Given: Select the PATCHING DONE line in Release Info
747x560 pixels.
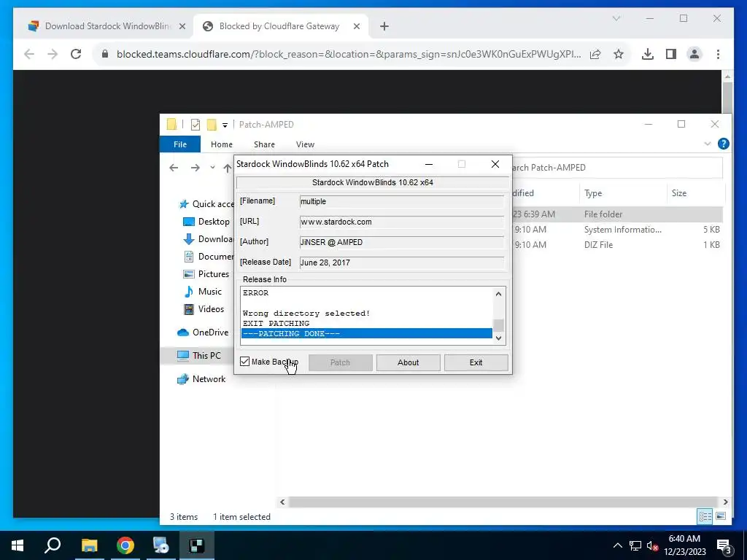Looking at the screenshot, I should pos(366,333).
